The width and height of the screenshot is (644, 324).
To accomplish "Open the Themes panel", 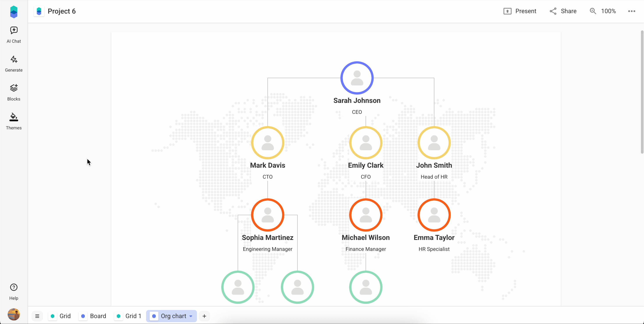I will point(14,121).
